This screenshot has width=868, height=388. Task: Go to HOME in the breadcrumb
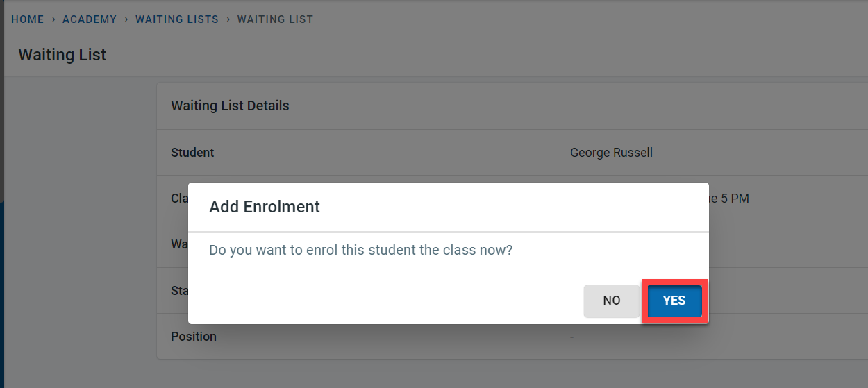[28, 19]
